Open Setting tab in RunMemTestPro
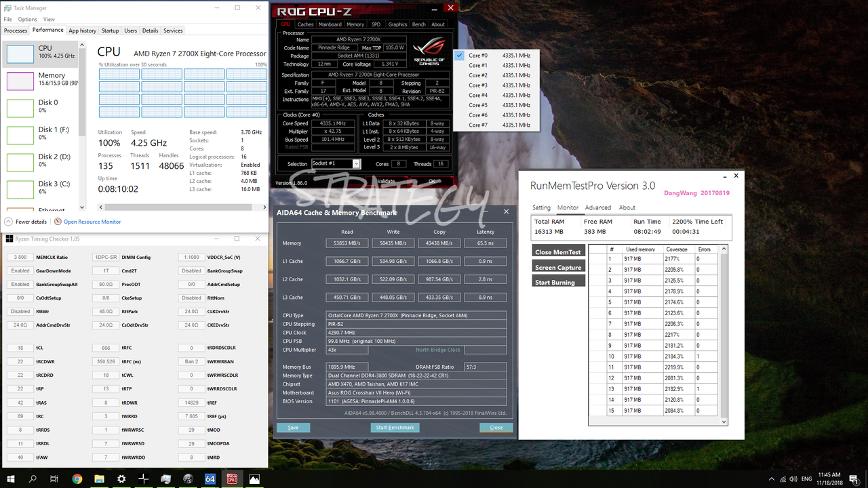The width and height of the screenshot is (868, 488). 541,207
